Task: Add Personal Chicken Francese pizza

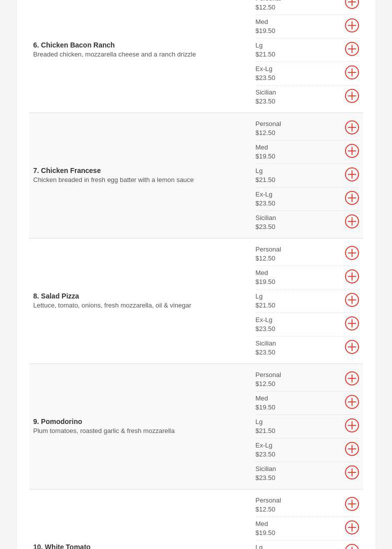Action: [352, 127]
